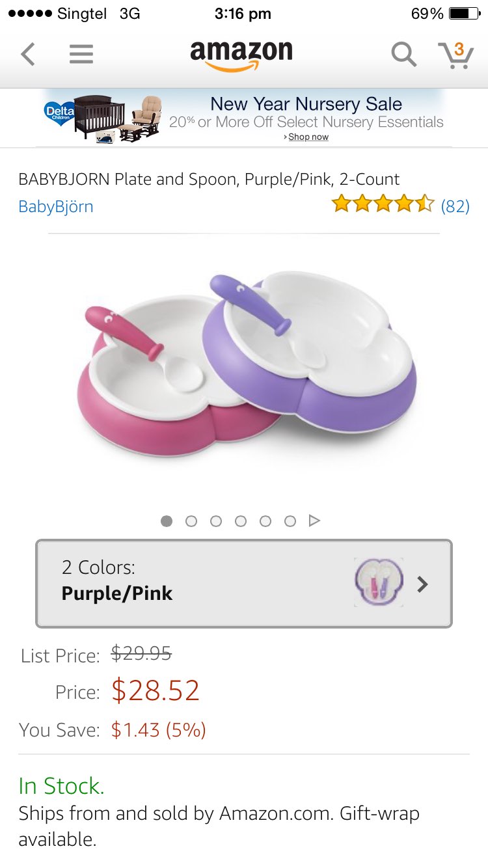488x868 pixels.
Task: Open the 82 customer reviews link
Action: click(455, 206)
